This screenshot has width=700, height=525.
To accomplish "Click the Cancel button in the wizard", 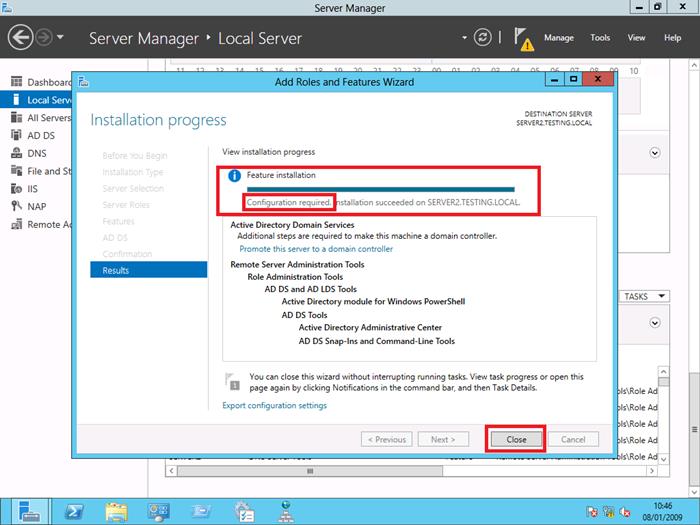I will [x=573, y=439].
